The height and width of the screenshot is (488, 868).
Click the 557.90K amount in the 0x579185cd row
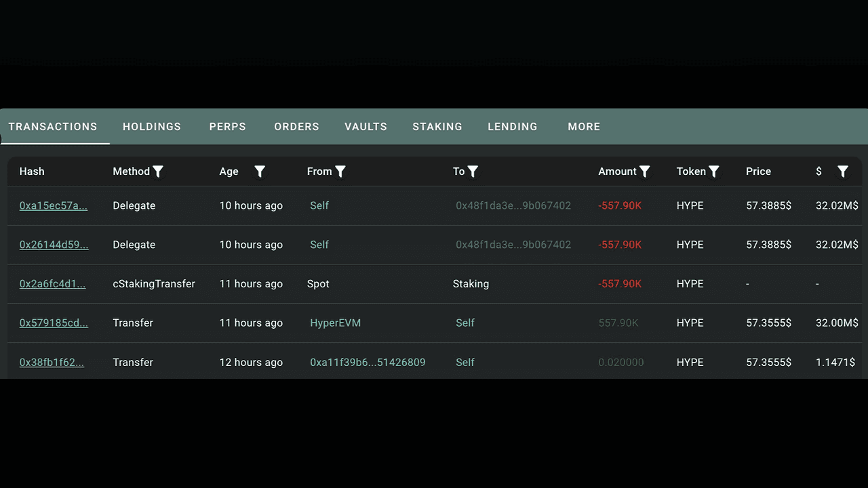pos(618,323)
